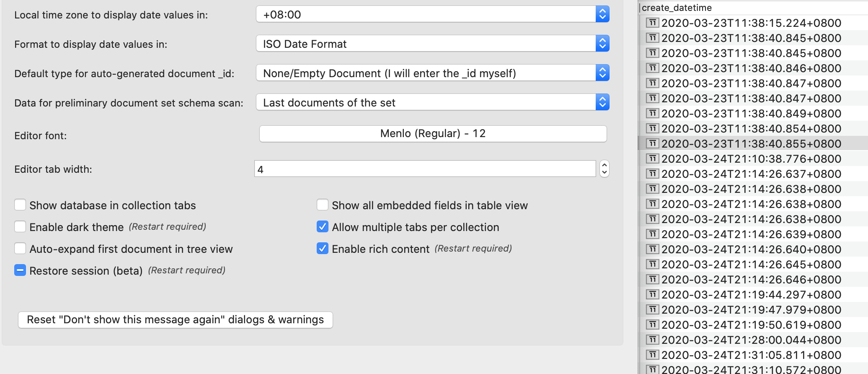
Task: Click date icon of 2020-03-24T21:14:26.646+0800
Action: pos(653,279)
